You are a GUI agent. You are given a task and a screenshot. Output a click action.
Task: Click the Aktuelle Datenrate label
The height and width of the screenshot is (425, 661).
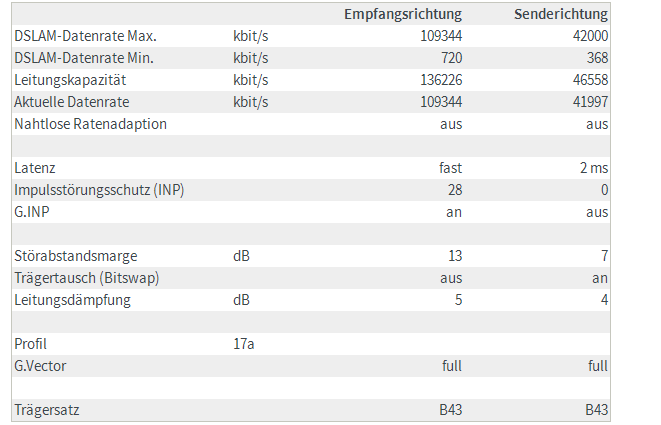[x=72, y=102]
